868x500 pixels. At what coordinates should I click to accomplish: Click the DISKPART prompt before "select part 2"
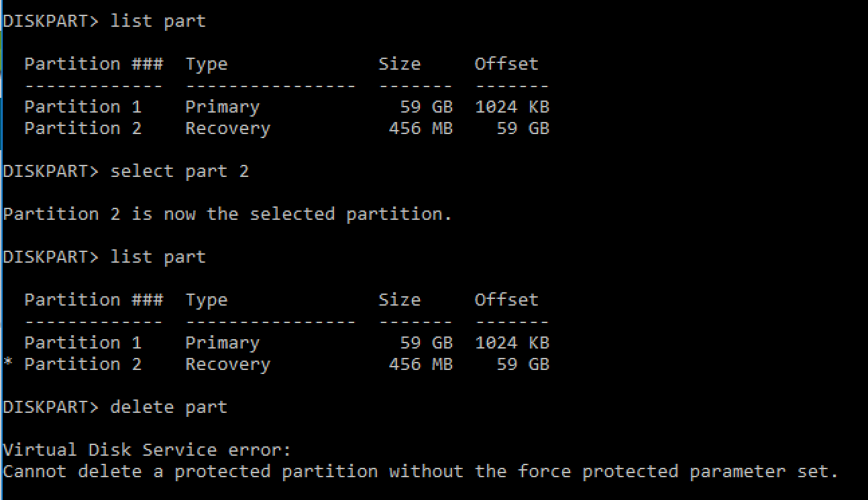pyautogui.click(x=51, y=172)
